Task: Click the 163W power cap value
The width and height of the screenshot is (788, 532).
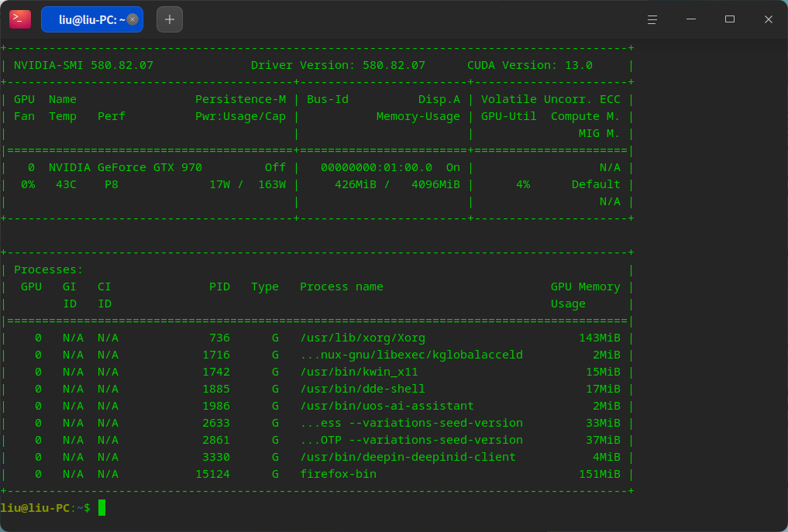Action: click(x=272, y=184)
